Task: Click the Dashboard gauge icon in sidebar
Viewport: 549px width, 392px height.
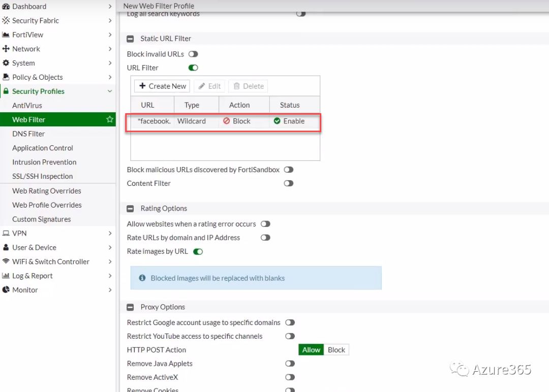Action: click(6, 7)
